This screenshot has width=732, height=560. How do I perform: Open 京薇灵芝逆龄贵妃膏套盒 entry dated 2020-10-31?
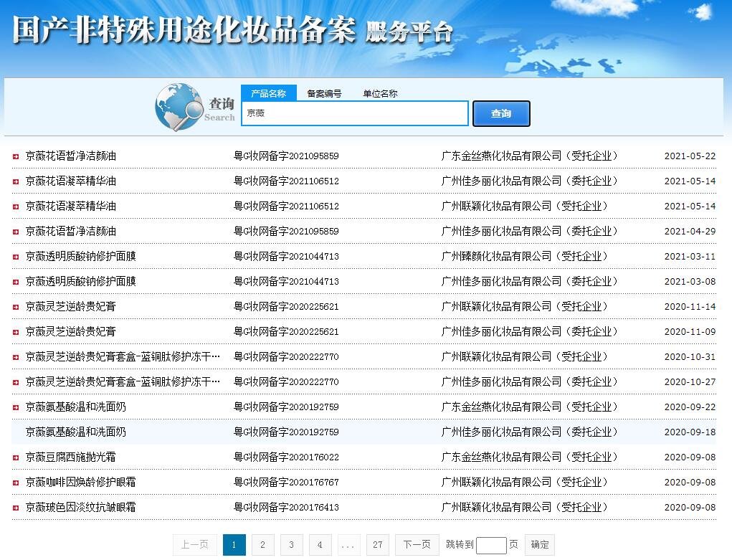(123, 357)
